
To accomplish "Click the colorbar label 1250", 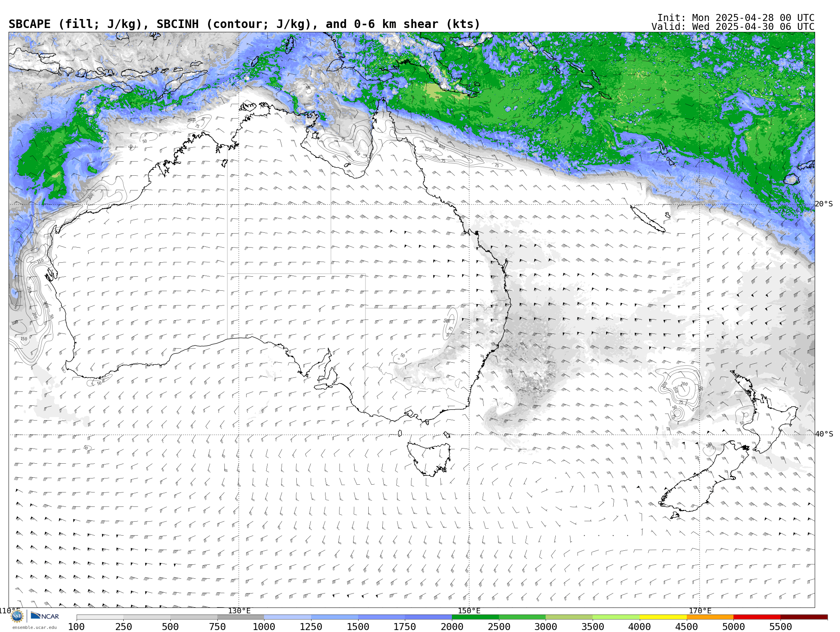I will pos(311,627).
